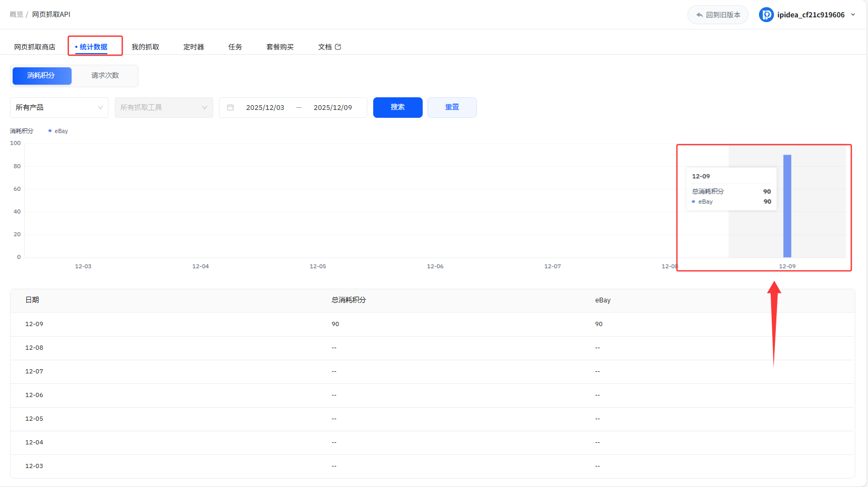Select the 12-04 table row date
The height and width of the screenshot is (487, 868).
[34, 442]
